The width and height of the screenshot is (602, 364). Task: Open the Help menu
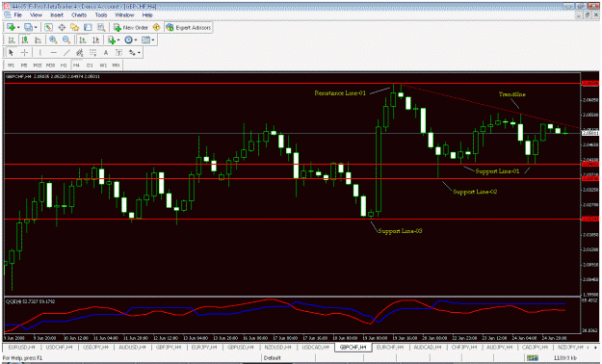click(x=147, y=15)
